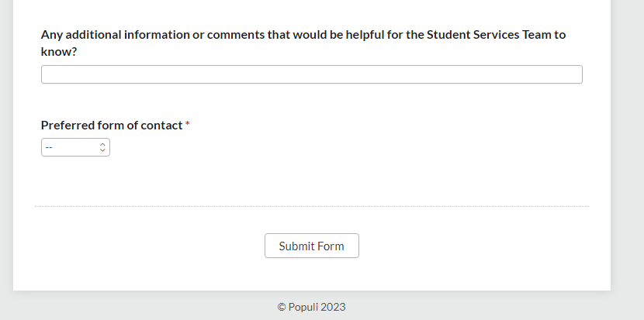Image resolution: width=644 pixels, height=320 pixels.
Task: Click "2023" in the footer text
Action: coord(333,307)
